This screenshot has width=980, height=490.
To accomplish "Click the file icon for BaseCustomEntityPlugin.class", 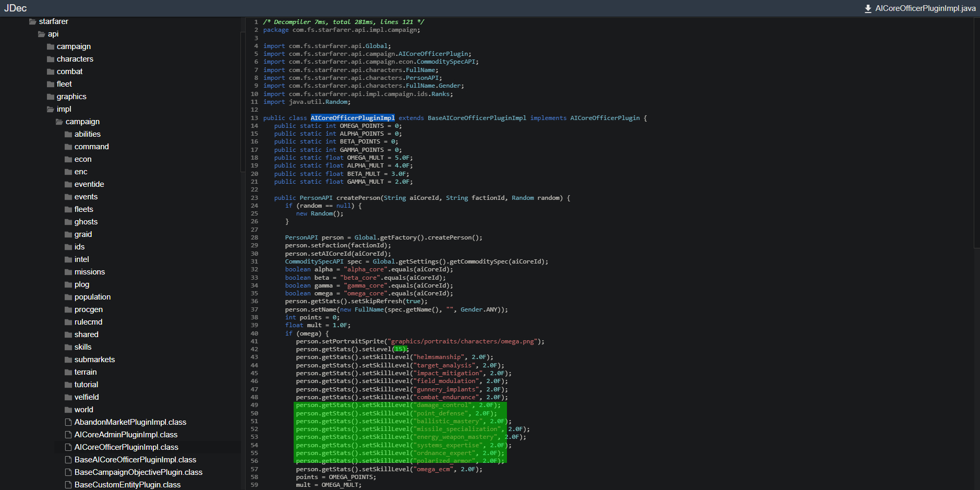I will coord(68,484).
